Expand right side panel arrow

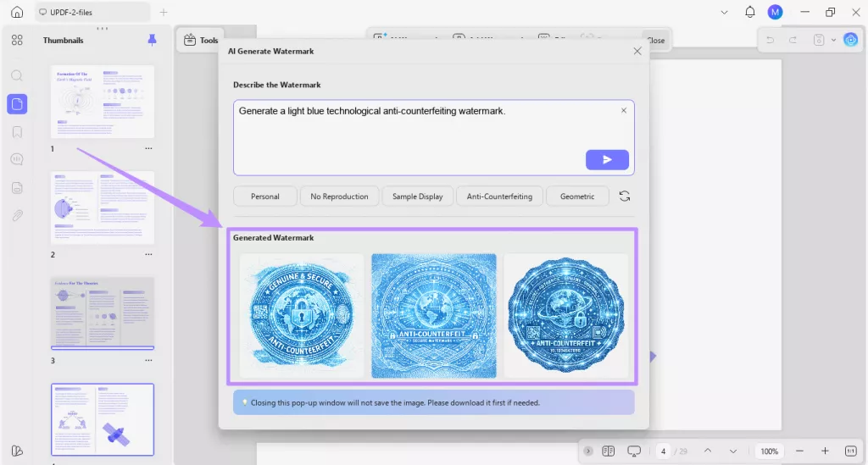coord(654,357)
